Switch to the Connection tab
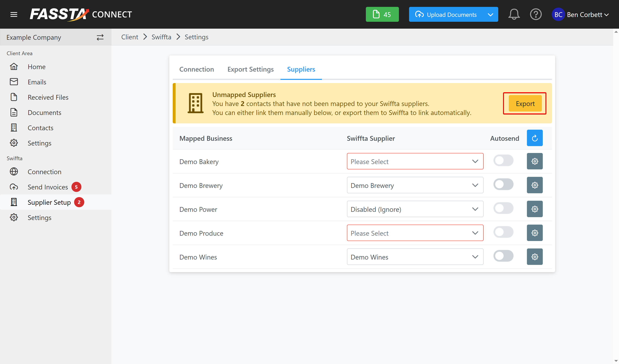619x364 pixels. click(197, 69)
